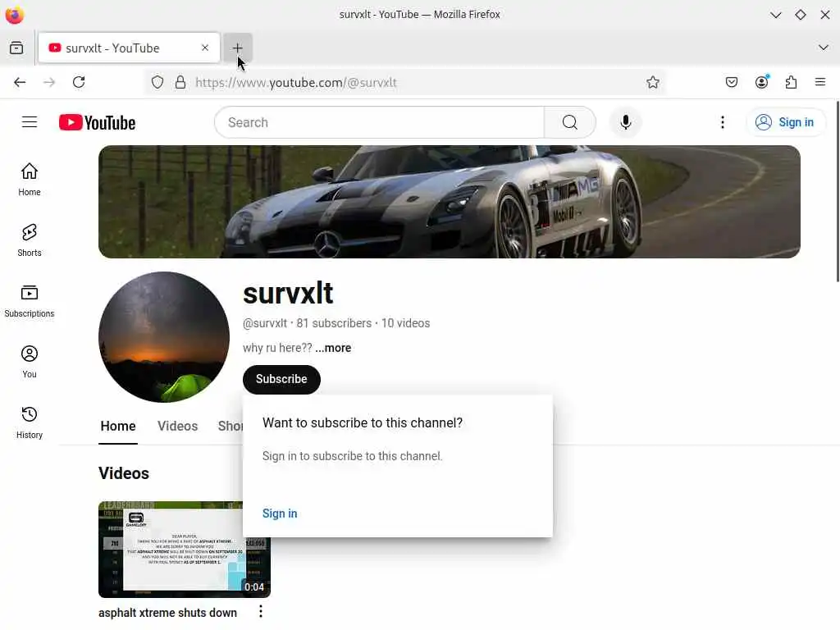Image resolution: width=840 pixels, height=630 pixels.
Task: Click the Subscribe button
Action: click(281, 379)
